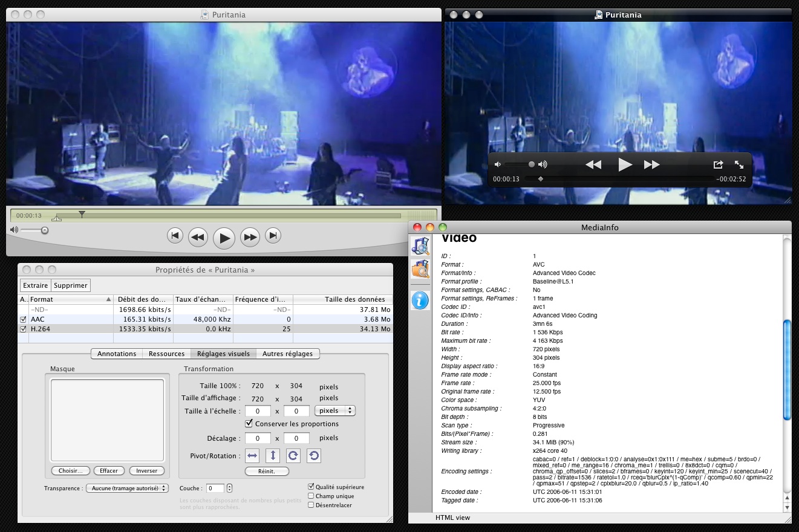Click the MediaInfo vertical scrollbar thumb

pos(787,369)
